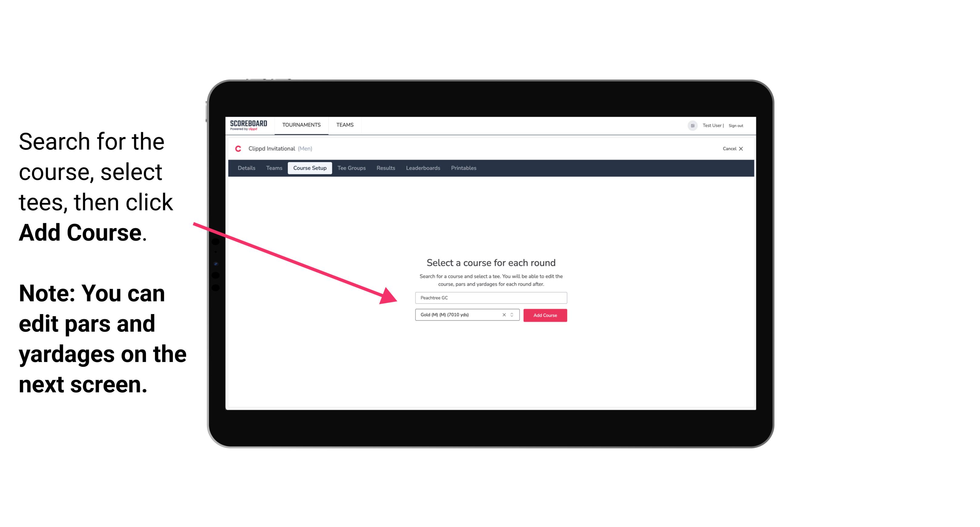Select the Details tab

[245, 168]
